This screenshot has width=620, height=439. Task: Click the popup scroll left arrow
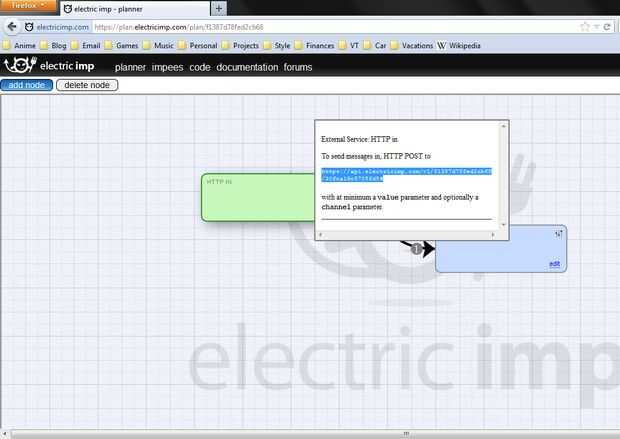[x=320, y=235]
